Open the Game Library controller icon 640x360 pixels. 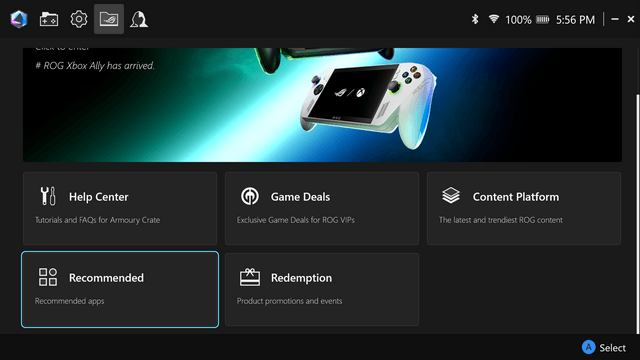coord(49,19)
